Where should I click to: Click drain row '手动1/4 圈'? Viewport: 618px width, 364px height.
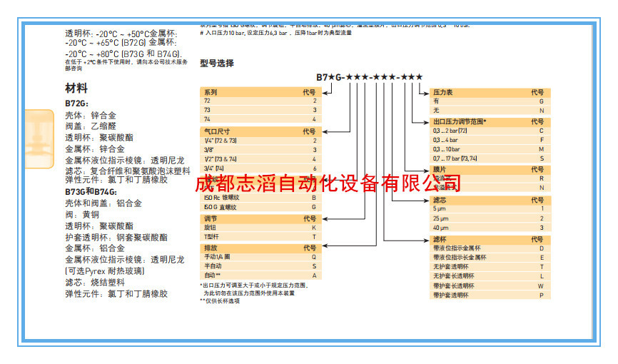point(260,257)
